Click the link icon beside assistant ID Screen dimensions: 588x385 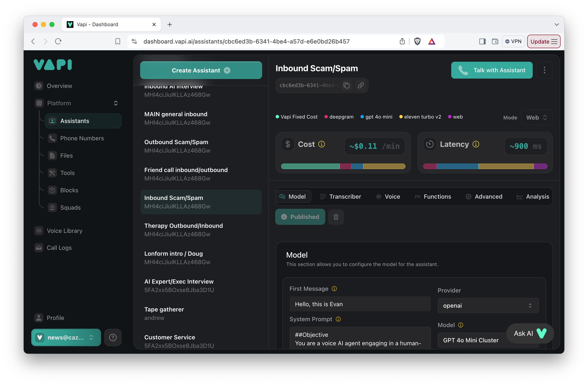(x=361, y=85)
